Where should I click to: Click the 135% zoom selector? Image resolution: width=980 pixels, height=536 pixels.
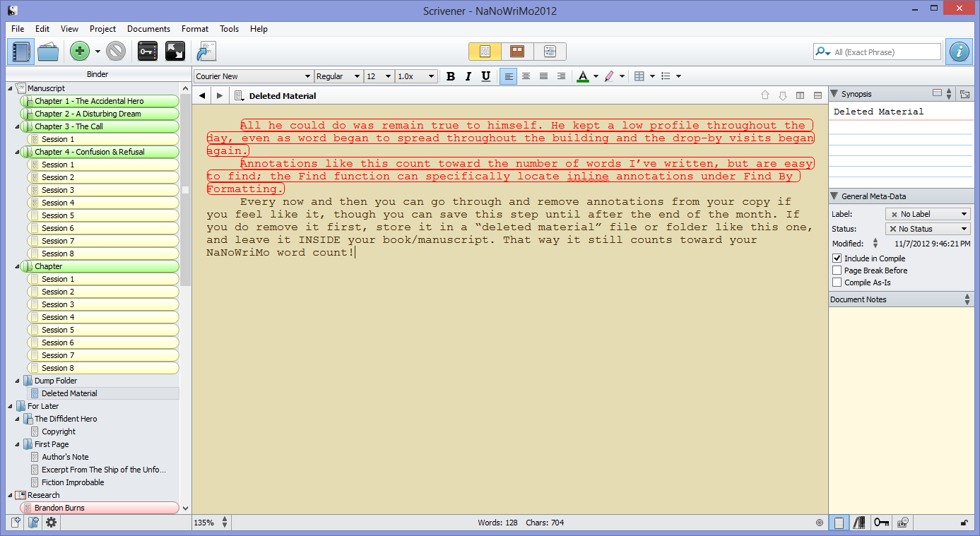211,523
